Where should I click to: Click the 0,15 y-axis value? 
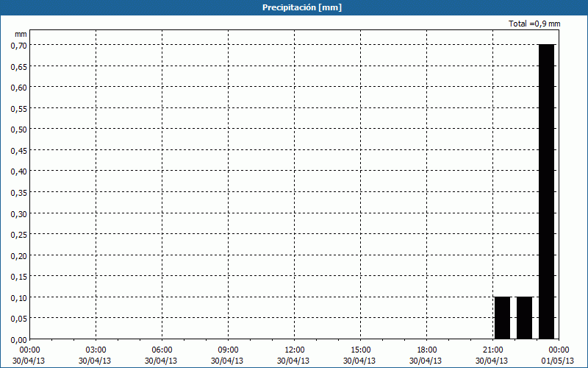[19, 277]
